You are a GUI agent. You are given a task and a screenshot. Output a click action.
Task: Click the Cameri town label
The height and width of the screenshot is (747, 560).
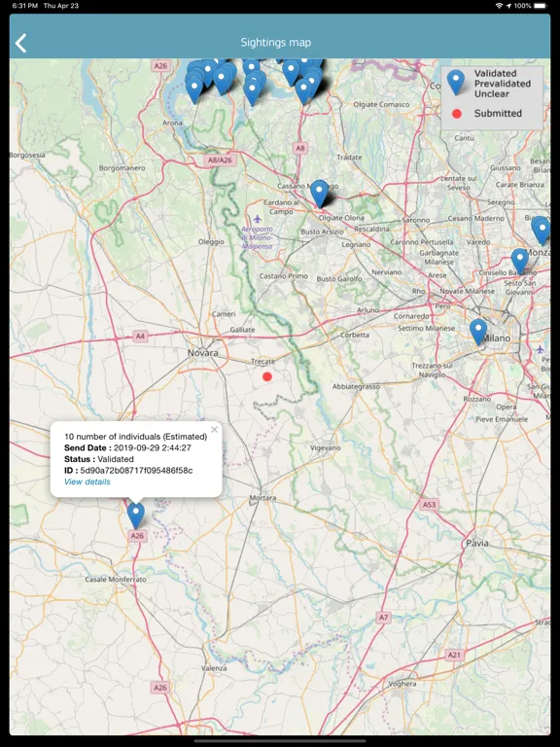[224, 314]
